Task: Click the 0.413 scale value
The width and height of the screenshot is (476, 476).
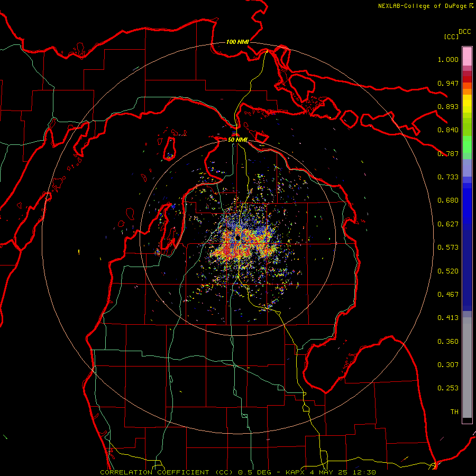Action: click(448, 318)
